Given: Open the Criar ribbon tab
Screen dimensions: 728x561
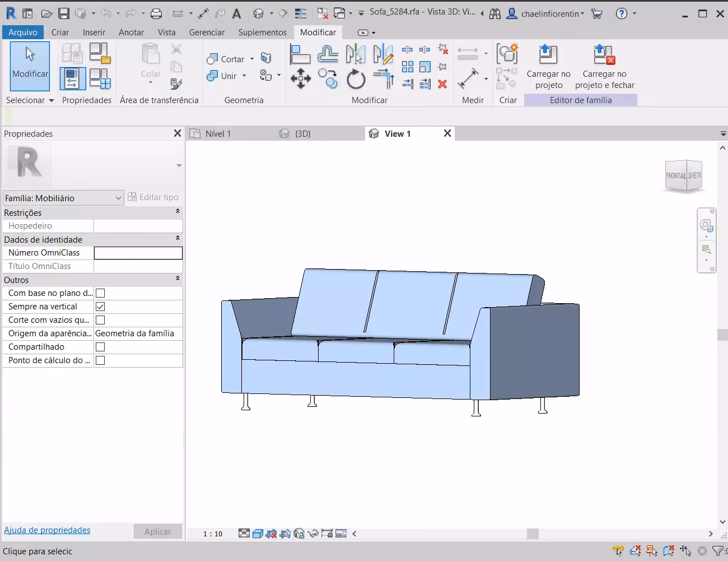Looking at the screenshot, I should click(x=60, y=33).
